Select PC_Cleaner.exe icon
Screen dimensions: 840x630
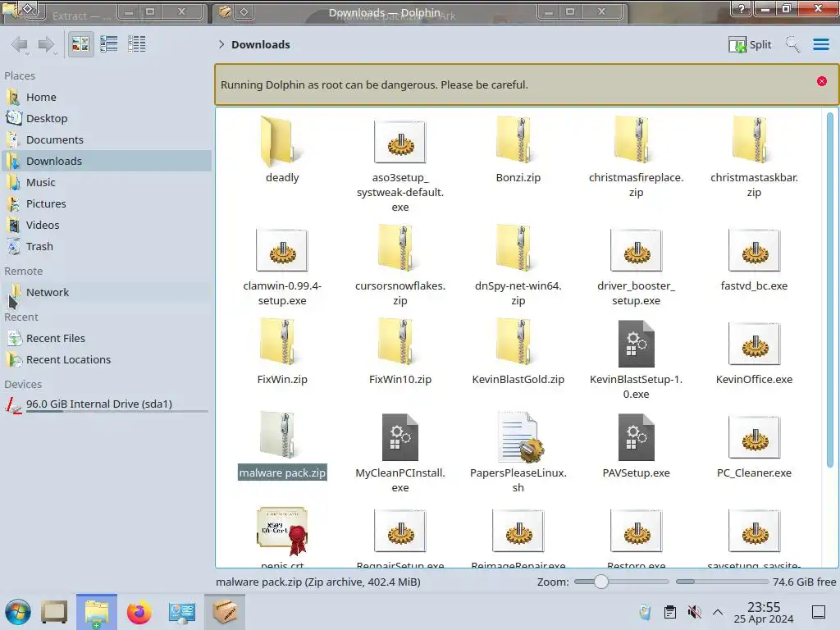pos(754,438)
